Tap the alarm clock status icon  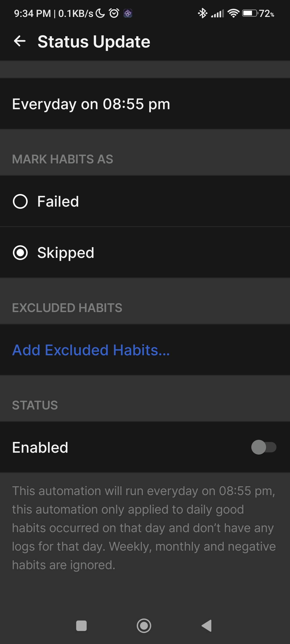tap(114, 13)
